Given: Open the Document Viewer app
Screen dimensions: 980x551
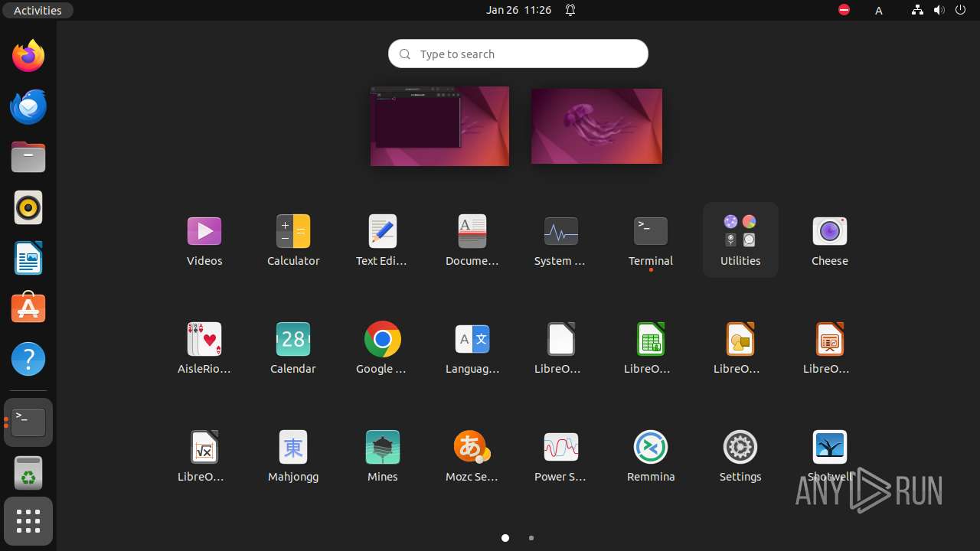Looking at the screenshot, I should (x=472, y=240).
